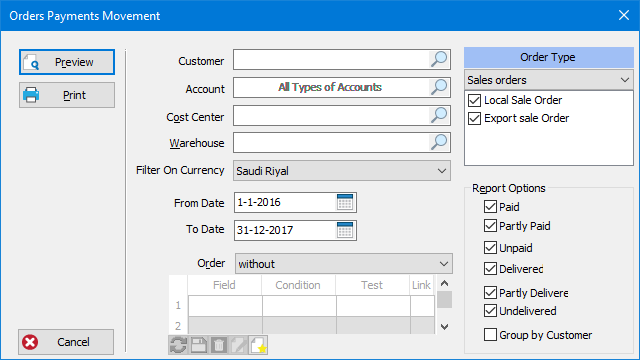
Task: Click the Preview button
Action: (x=67, y=62)
